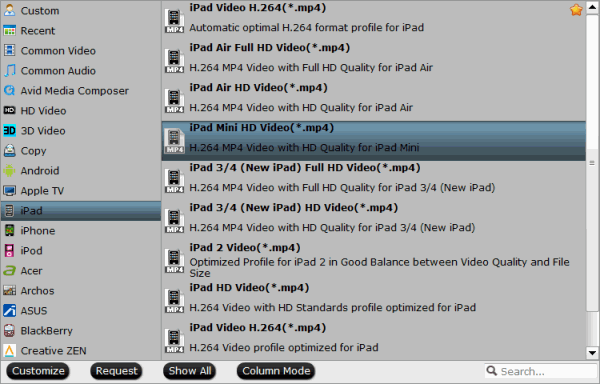Open the Customize button
600x384 pixels.
[x=38, y=371]
